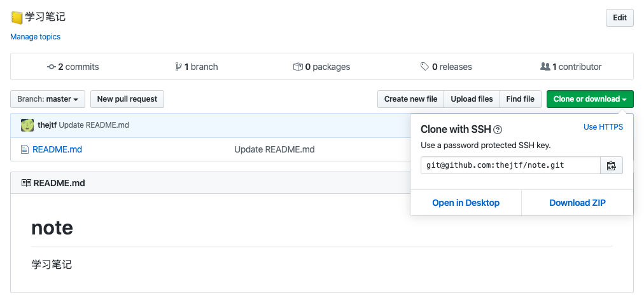Toggle the Clone or download dropdown
The image size is (644, 305).
tap(590, 99)
